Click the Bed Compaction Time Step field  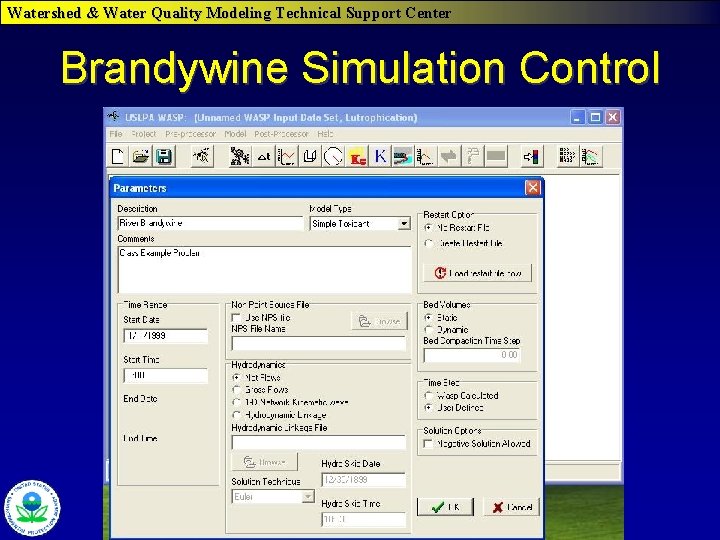click(472, 355)
